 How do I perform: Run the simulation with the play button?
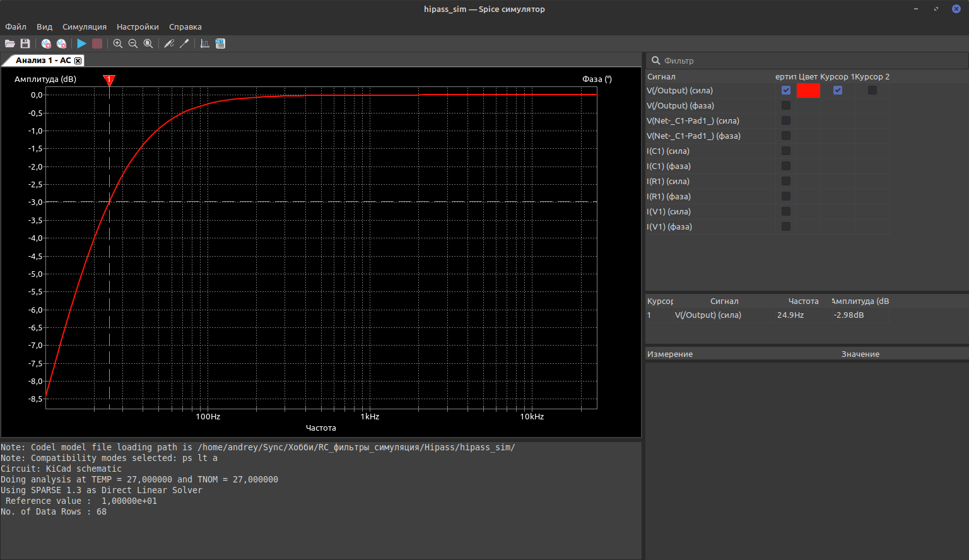pyautogui.click(x=81, y=44)
